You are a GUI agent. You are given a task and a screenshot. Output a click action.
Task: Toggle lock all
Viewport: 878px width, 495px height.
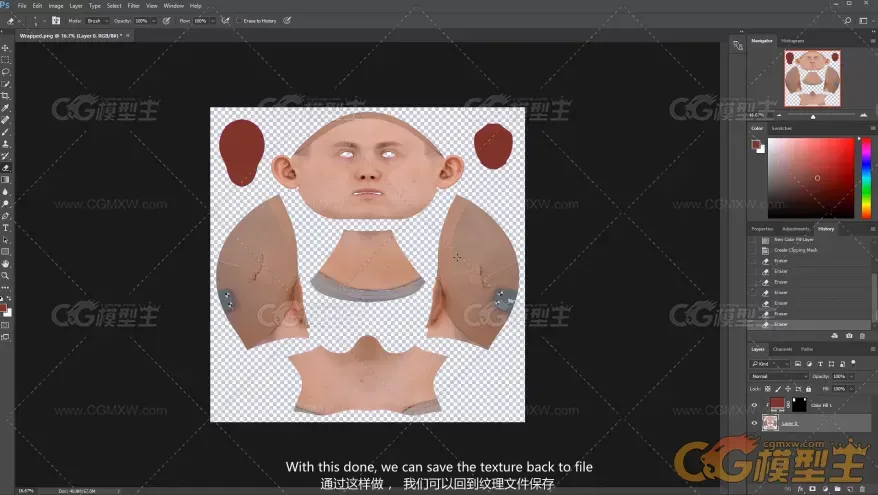808,389
